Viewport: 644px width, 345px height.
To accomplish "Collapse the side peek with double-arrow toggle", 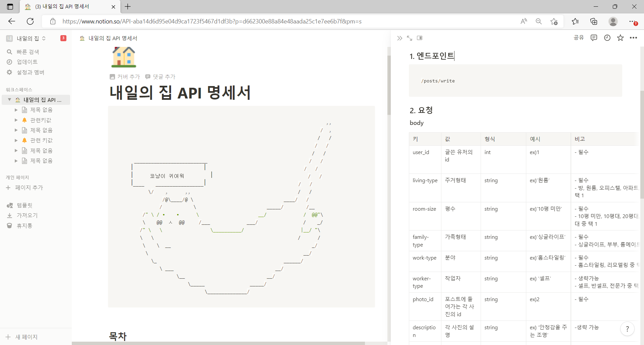I will 399,38.
